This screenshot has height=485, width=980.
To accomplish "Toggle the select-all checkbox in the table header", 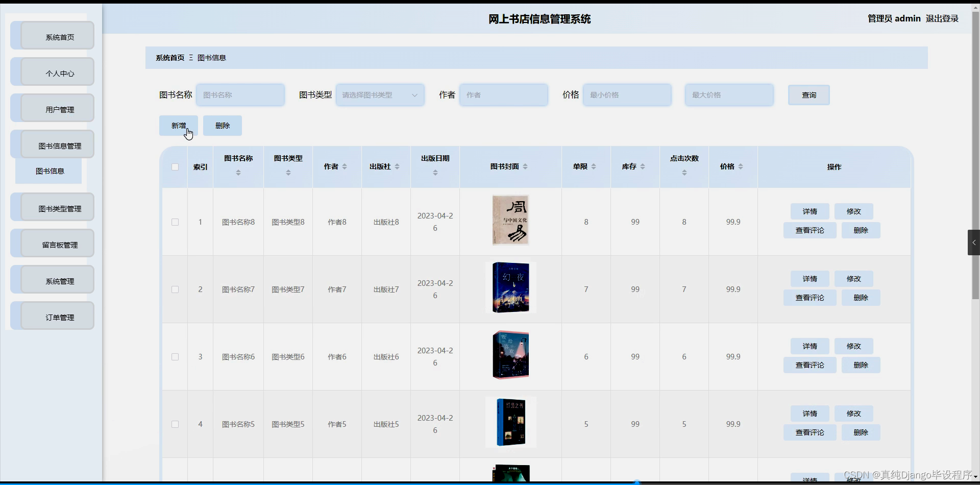I will pos(174,167).
